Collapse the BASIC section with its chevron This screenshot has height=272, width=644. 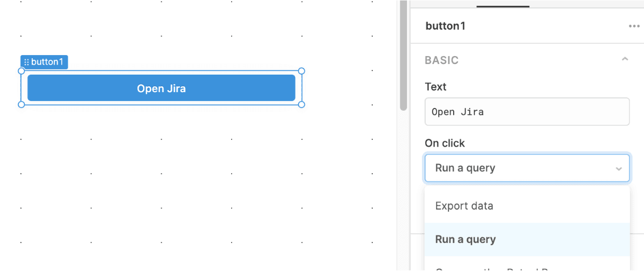pos(625,59)
